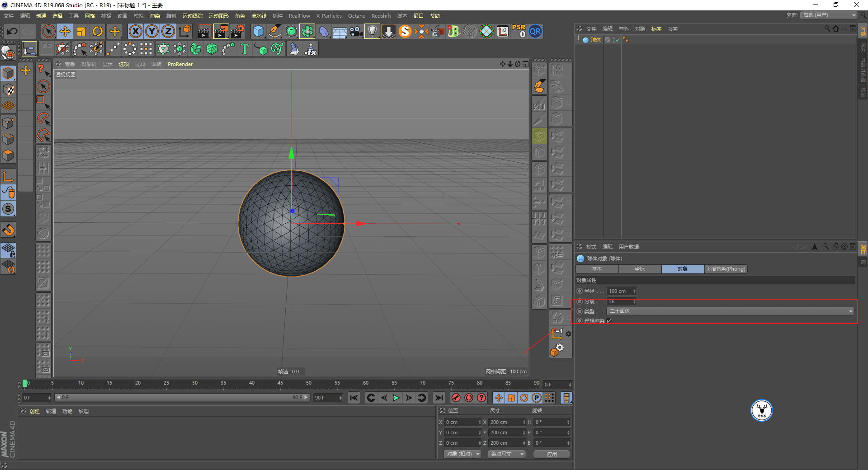Image resolution: width=868 pixels, height=470 pixels.
Task: Open the 类型 dropdown showing 二十面体
Action: (x=730, y=311)
